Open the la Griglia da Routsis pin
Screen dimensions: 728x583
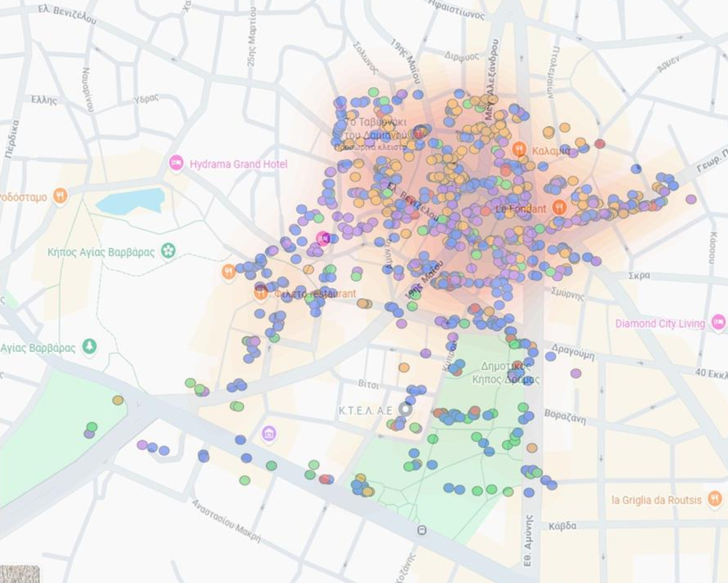[715, 498]
